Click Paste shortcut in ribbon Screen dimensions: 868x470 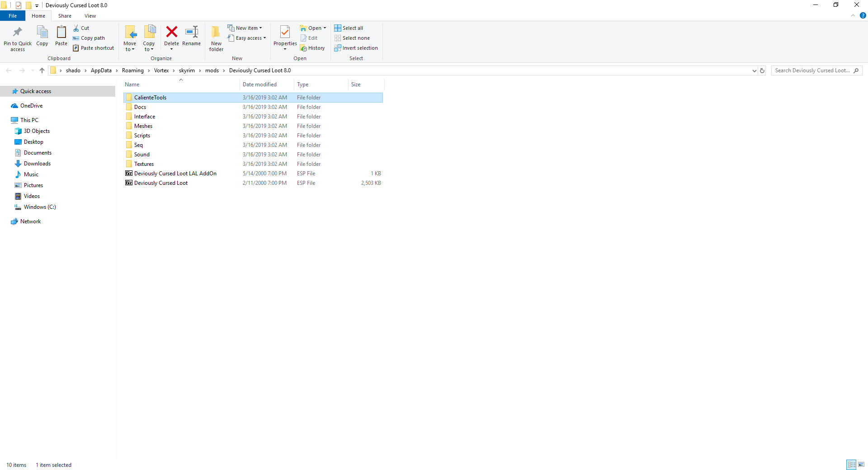click(94, 48)
